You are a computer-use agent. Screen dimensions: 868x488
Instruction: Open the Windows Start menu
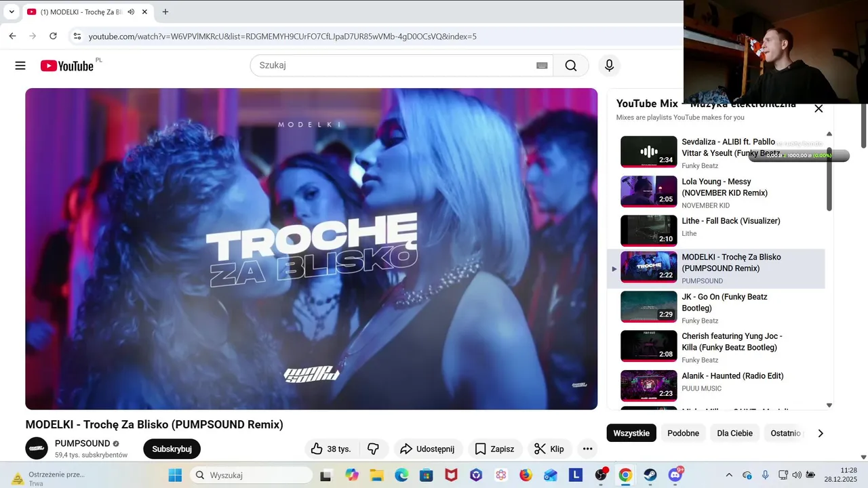(175, 475)
